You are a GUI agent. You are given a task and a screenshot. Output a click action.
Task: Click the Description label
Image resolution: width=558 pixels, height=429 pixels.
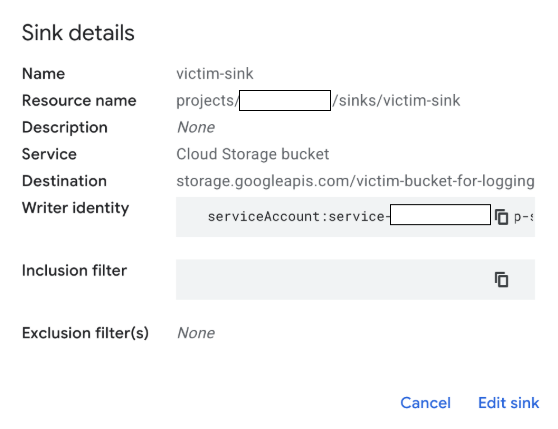click(65, 127)
